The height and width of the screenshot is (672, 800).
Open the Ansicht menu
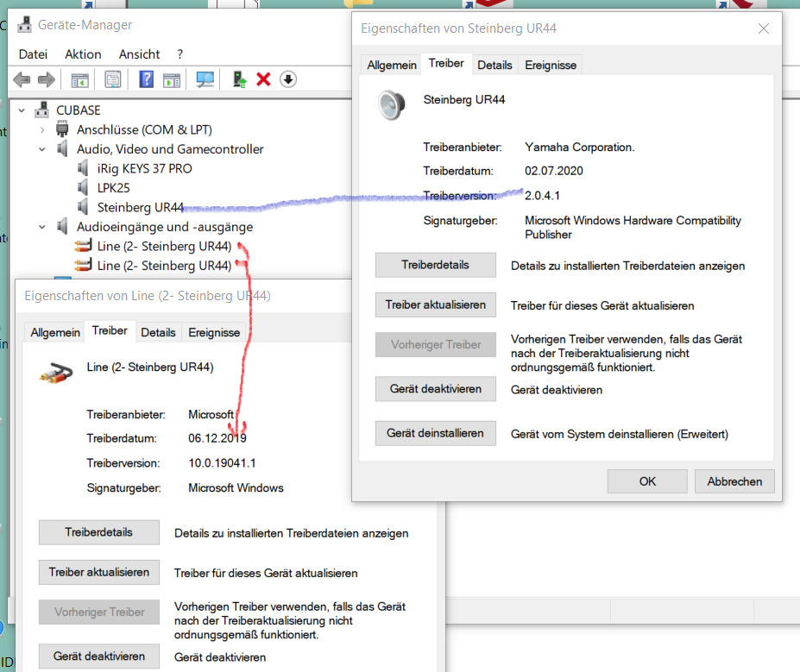tap(139, 54)
